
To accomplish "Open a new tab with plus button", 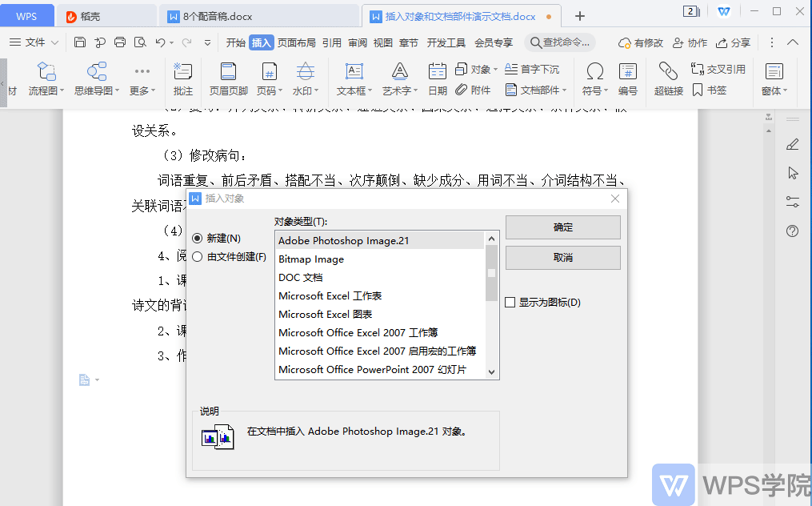I will click(x=580, y=16).
